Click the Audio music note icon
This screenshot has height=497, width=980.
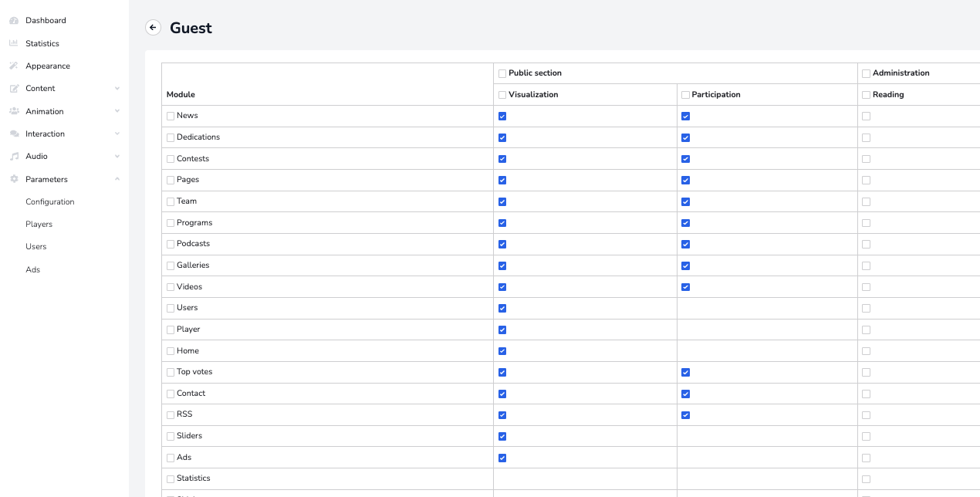coord(14,156)
